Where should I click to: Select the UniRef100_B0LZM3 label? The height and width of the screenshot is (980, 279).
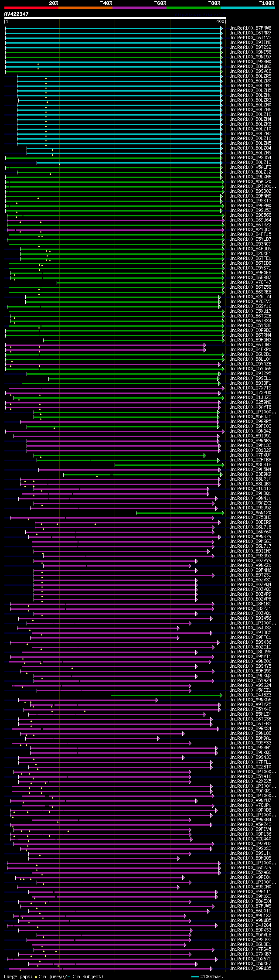click(x=250, y=85)
